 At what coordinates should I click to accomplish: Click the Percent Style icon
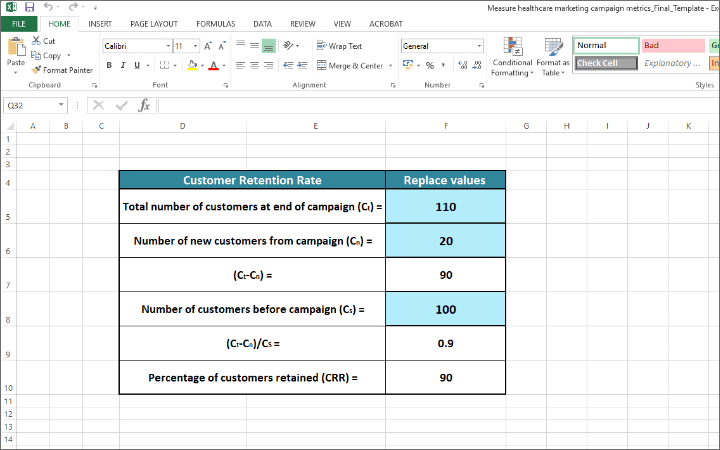pos(429,66)
